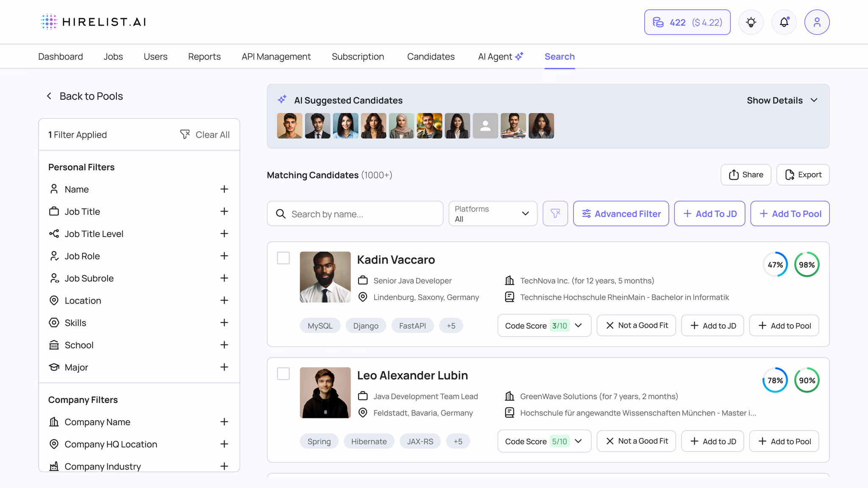Image resolution: width=868 pixels, height=488 pixels.
Task: Open the Candidates tab
Action: point(431,56)
